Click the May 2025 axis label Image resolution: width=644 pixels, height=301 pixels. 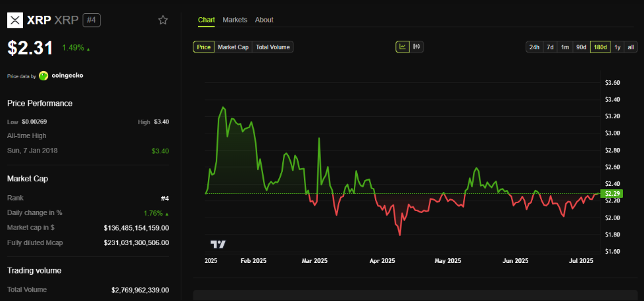[448, 261]
